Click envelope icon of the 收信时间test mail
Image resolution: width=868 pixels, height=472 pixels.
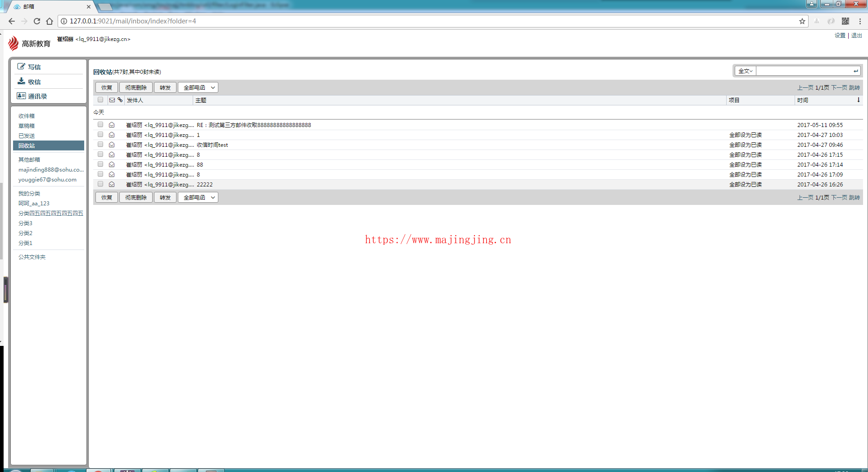112,145
